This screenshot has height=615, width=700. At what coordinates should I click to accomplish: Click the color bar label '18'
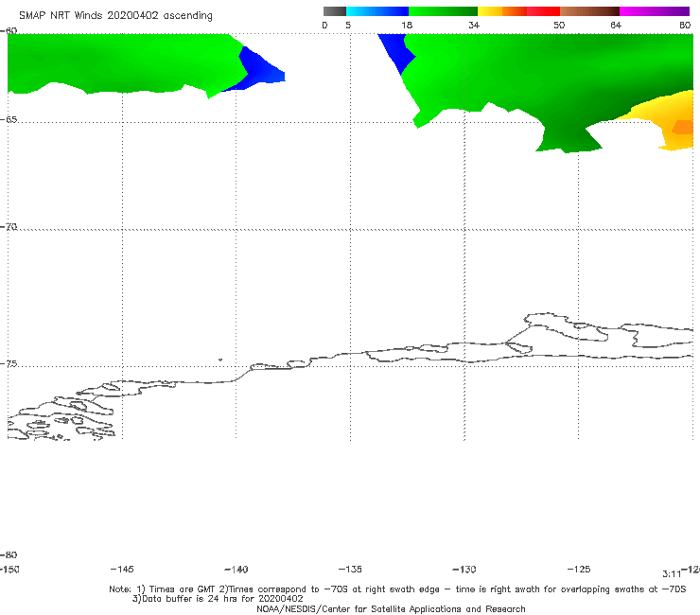click(407, 26)
